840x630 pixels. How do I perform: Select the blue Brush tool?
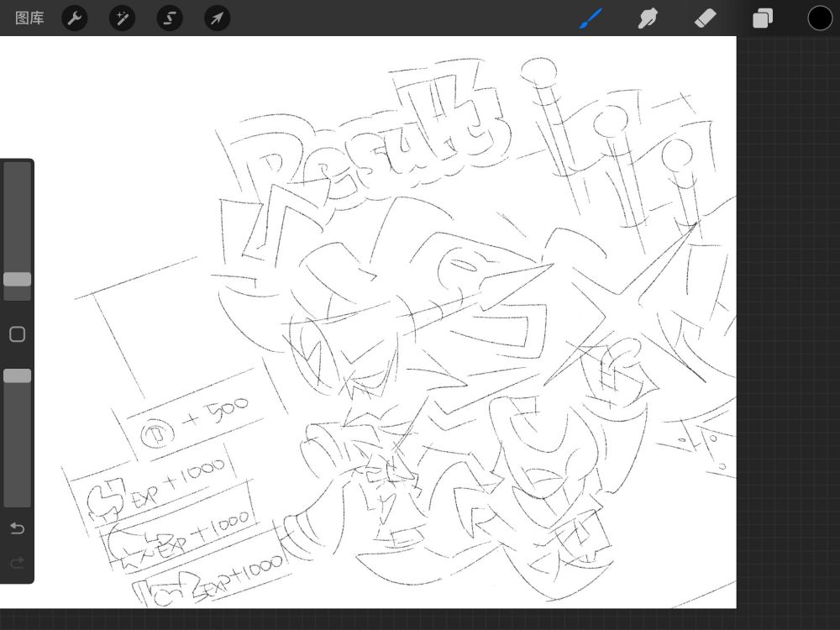[x=591, y=18]
